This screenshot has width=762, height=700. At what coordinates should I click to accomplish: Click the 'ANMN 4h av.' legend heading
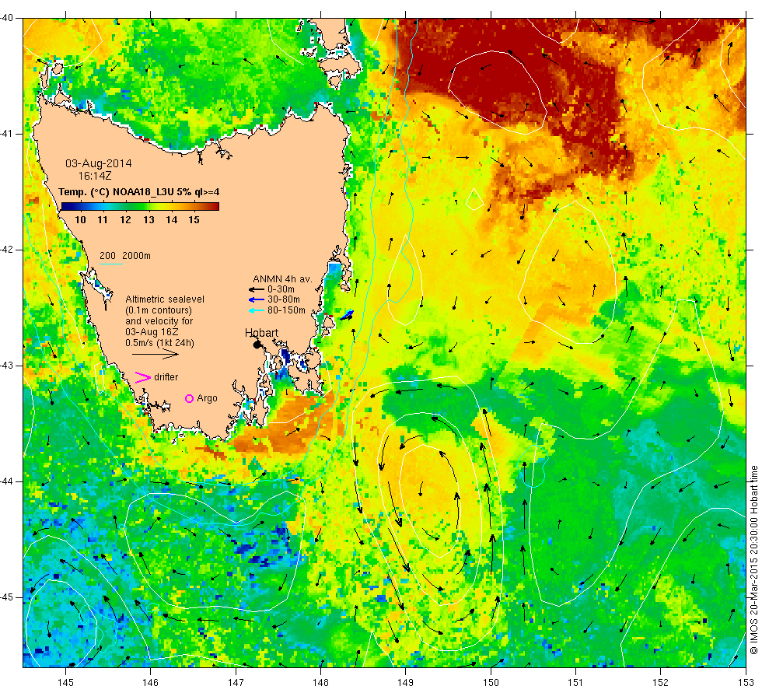tap(282, 279)
